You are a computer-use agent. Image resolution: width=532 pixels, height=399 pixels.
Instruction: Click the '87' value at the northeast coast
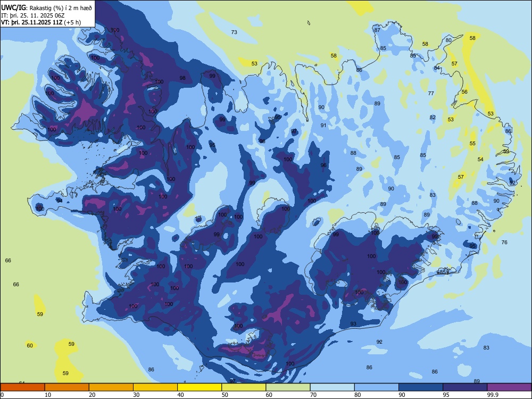(x=377, y=30)
